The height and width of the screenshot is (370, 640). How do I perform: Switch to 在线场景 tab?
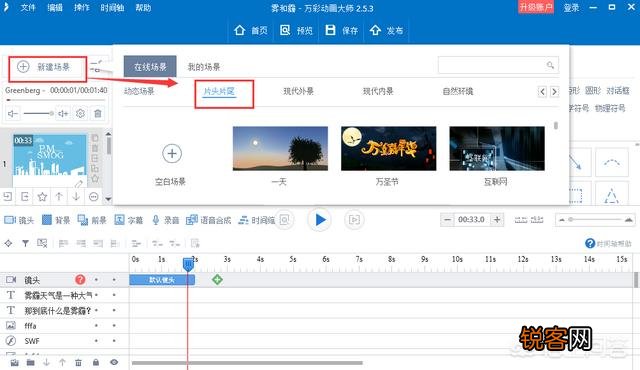pos(150,66)
